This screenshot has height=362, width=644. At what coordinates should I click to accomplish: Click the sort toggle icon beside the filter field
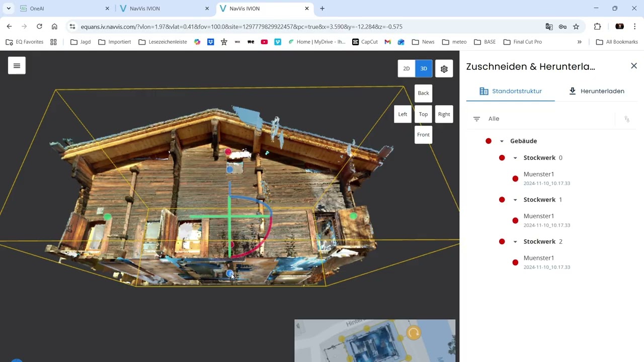coord(627,119)
